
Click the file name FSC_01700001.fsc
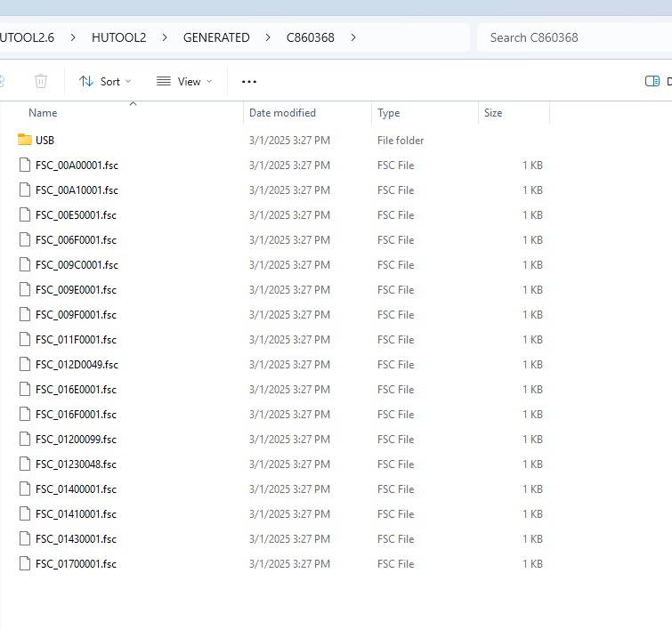pyautogui.click(x=76, y=564)
